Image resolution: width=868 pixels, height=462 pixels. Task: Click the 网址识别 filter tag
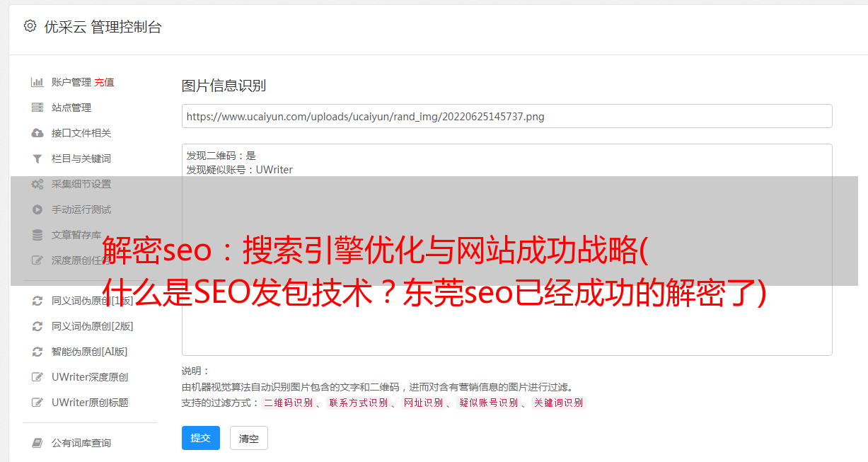(x=423, y=403)
